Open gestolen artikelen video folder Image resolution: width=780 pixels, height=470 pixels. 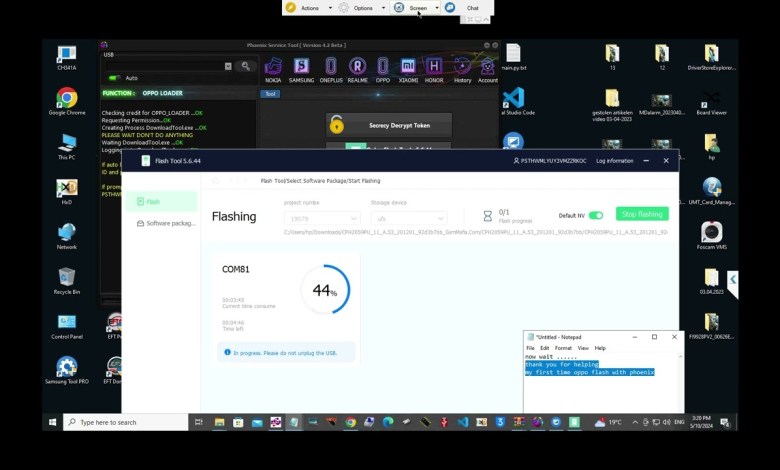click(612, 105)
